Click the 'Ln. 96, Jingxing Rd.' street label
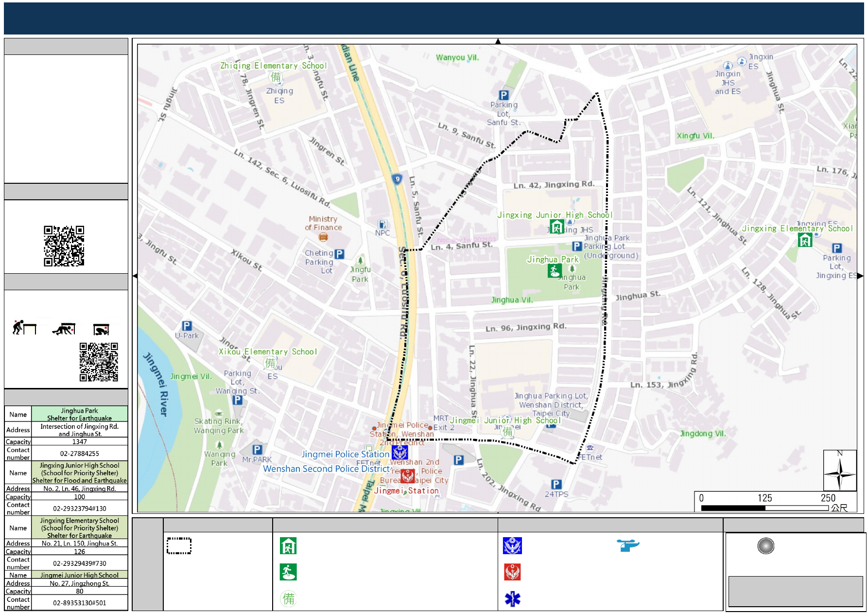The width and height of the screenshot is (868, 614). [526, 327]
